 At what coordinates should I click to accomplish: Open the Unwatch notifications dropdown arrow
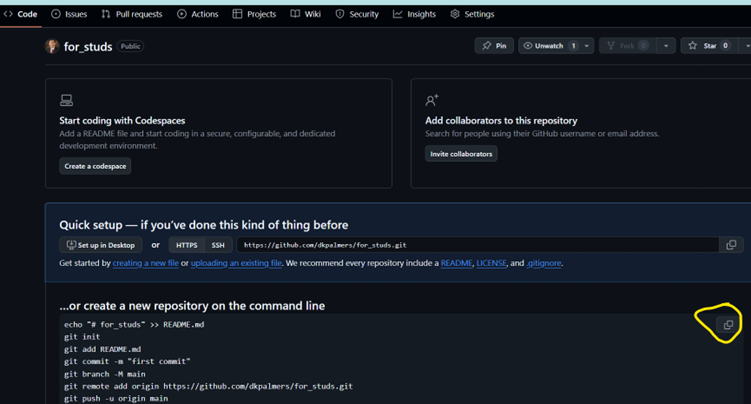point(587,46)
